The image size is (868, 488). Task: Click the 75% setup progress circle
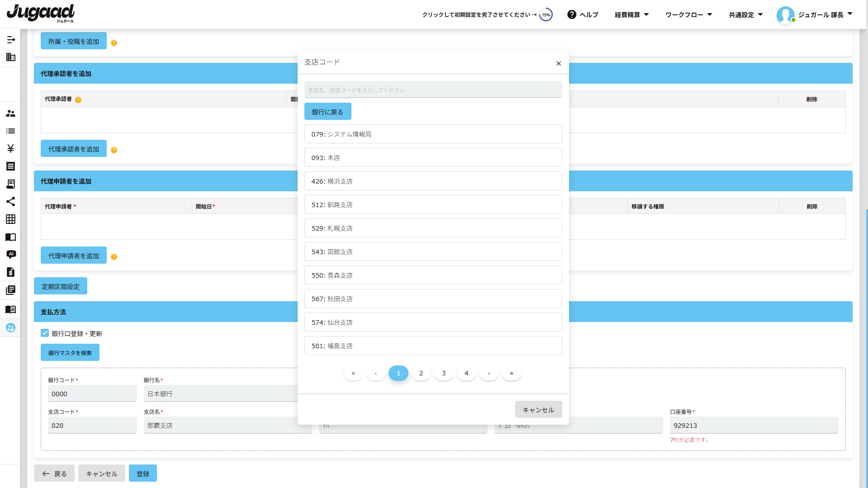[x=546, y=15]
